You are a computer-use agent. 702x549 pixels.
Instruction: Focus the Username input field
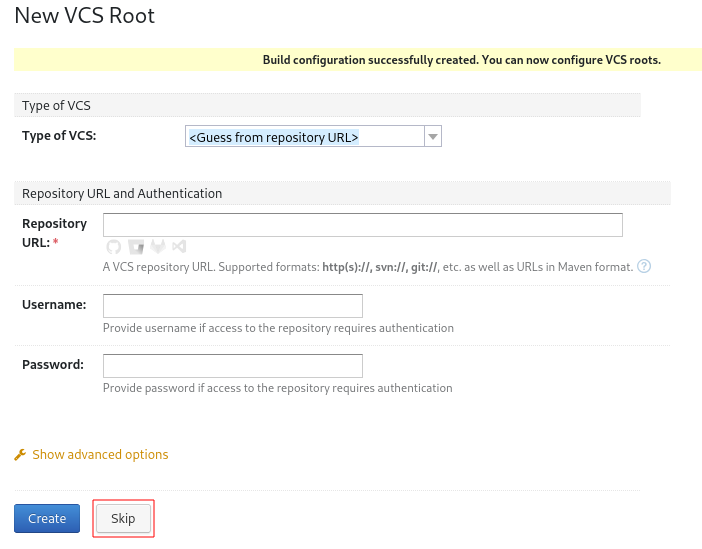pyautogui.click(x=233, y=306)
